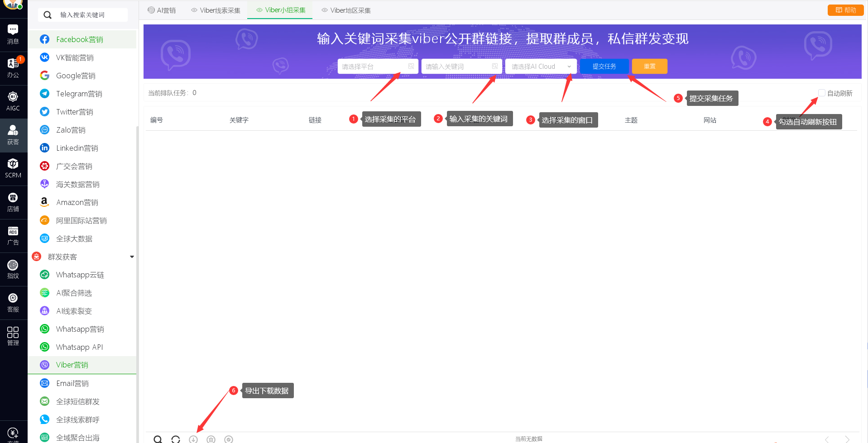This screenshot has height=443, width=868.
Task: Select the 获客 sidebar section
Action: pos(13,135)
